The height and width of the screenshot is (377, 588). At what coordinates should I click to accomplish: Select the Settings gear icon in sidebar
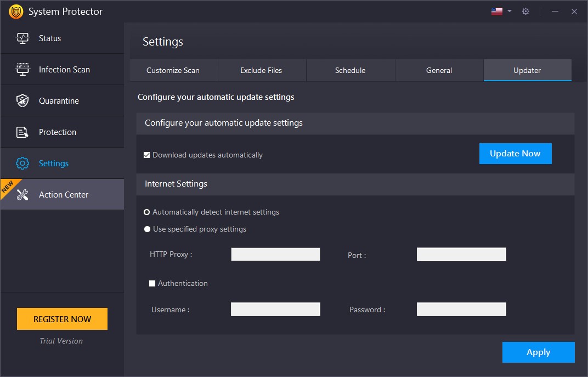coord(22,163)
